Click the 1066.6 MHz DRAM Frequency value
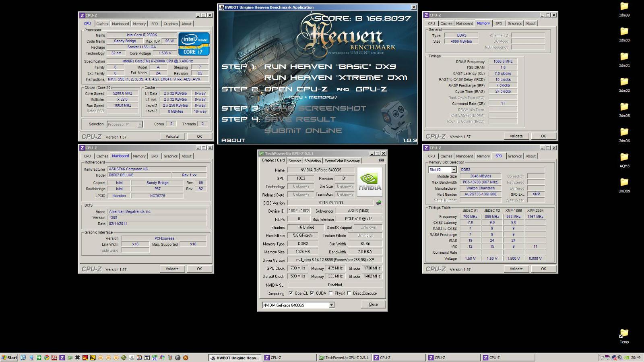Screen dimensions: 644x362 pos(503,62)
